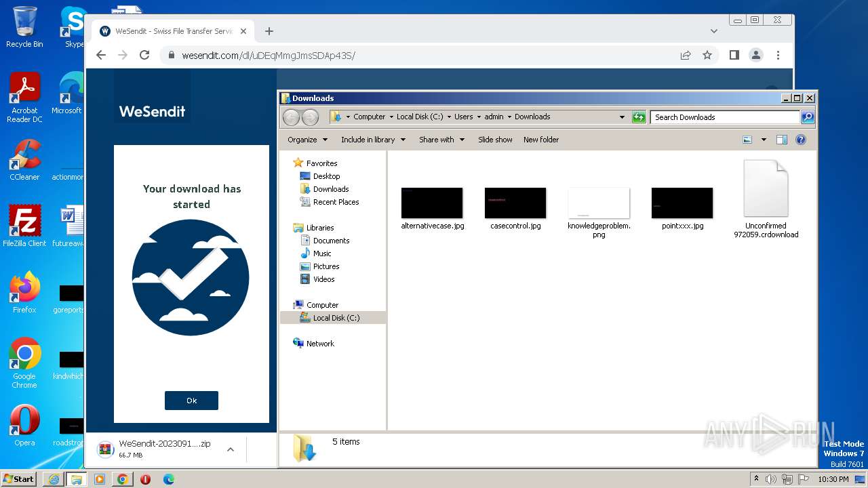Open Videos library
The image size is (868, 488).
[323, 279]
